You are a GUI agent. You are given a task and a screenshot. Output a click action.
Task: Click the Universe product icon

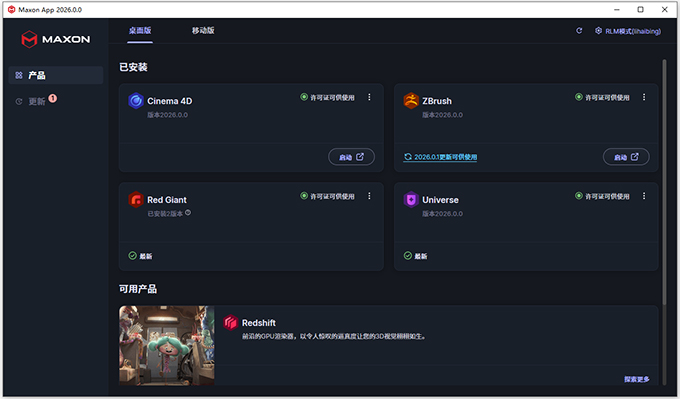(x=411, y=200)
